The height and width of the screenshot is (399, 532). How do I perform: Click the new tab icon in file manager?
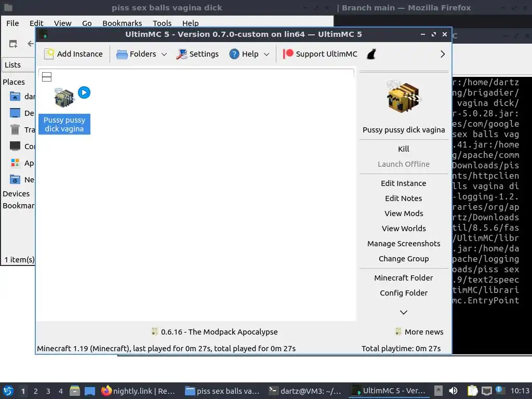[x=13, y=44]
